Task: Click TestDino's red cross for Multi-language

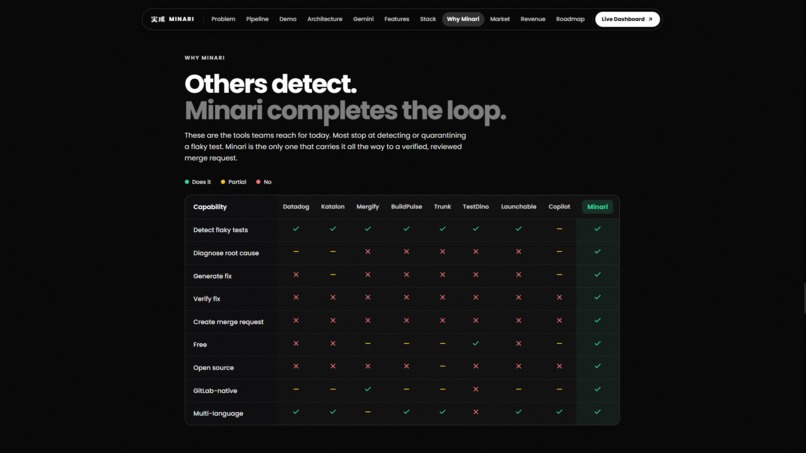Action: click(475, 412)
